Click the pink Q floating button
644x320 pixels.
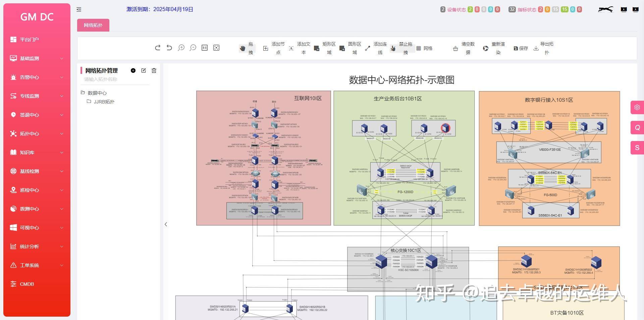click(x=637, y=128)
